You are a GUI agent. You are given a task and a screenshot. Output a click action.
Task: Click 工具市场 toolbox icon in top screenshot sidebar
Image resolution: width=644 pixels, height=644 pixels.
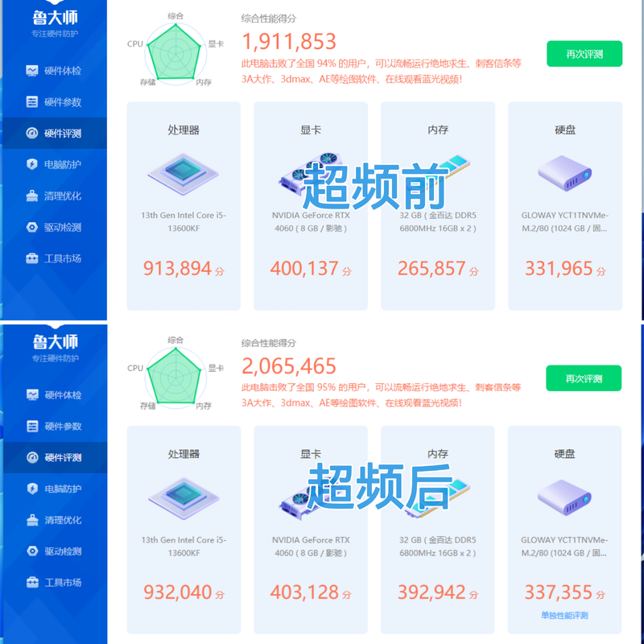pos(31,258)
